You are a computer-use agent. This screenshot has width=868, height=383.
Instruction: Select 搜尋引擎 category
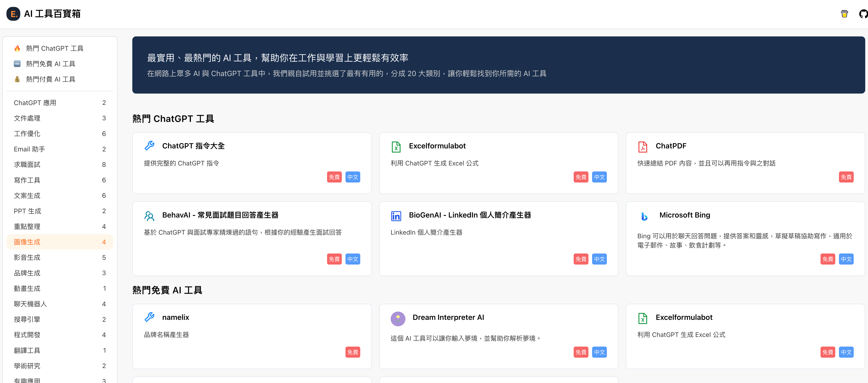pos(60,319)
